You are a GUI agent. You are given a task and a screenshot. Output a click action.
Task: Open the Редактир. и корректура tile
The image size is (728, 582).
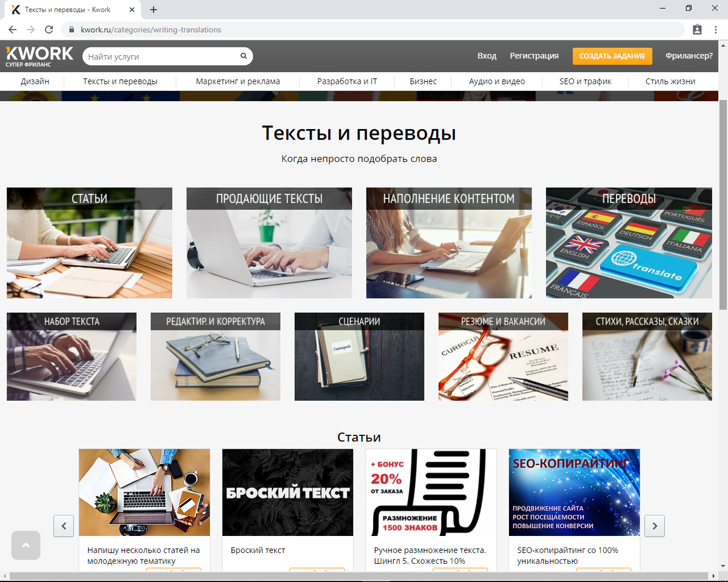215,356
